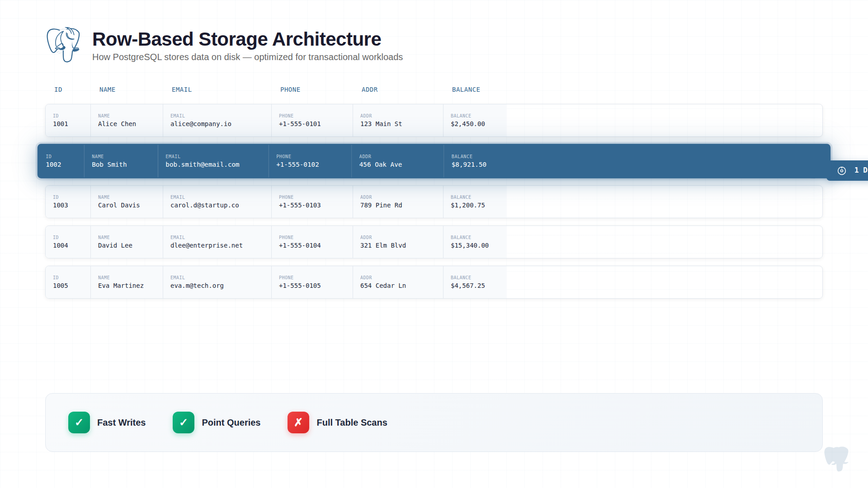Screen dimensions: 868x488
Task: Click the Row-Based Storage Architecture title
Action: [236, 39]
